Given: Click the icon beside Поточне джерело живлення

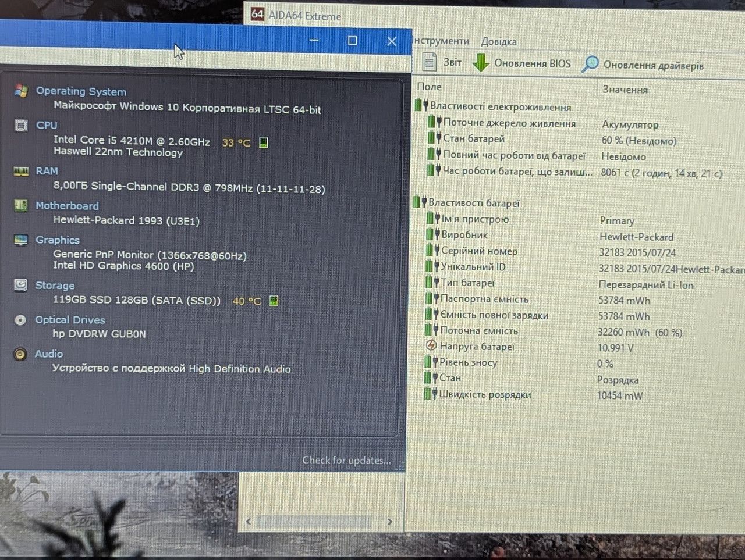Looking at the screenshot, I should coord(435,122).
